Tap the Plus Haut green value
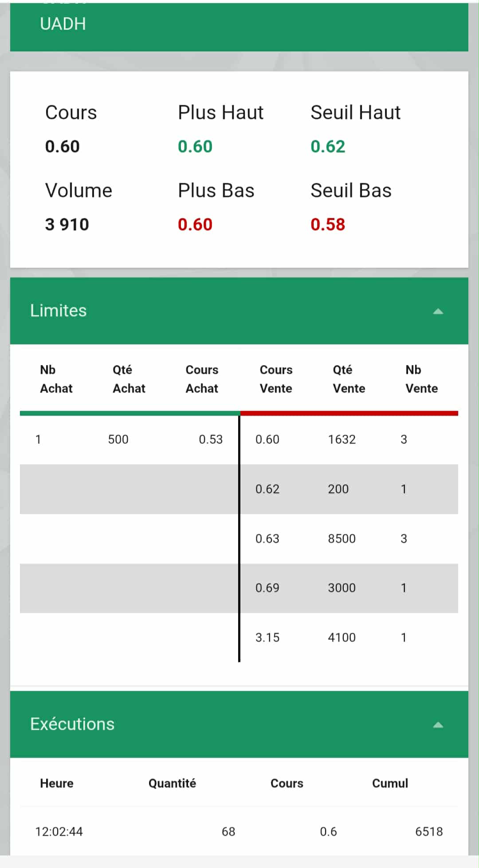This screenshot has height=868, width=479. (195, 147)
